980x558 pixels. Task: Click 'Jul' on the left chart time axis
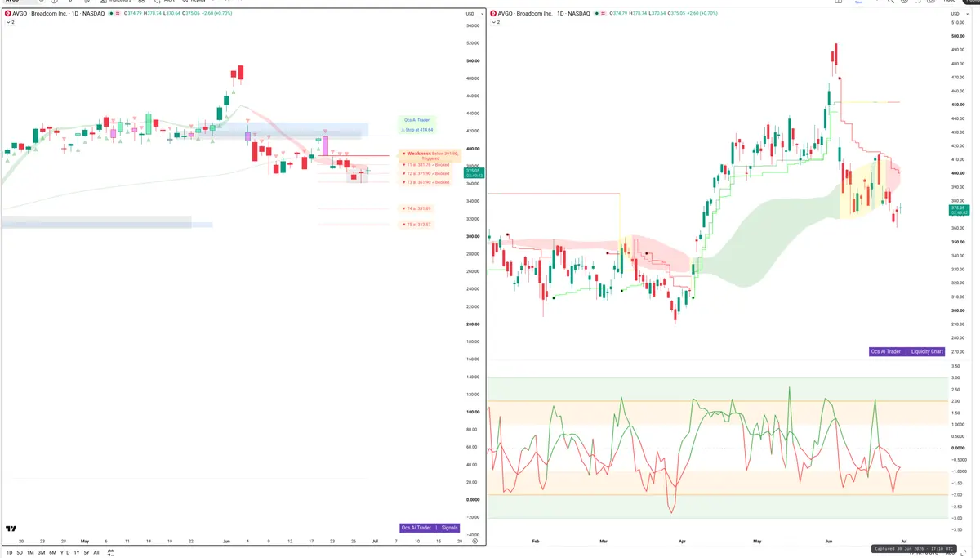[375, 541]
